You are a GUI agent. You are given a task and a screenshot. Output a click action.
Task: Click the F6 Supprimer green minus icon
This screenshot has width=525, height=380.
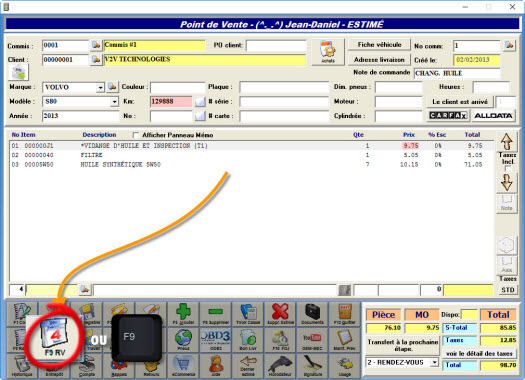coord(216,314)
